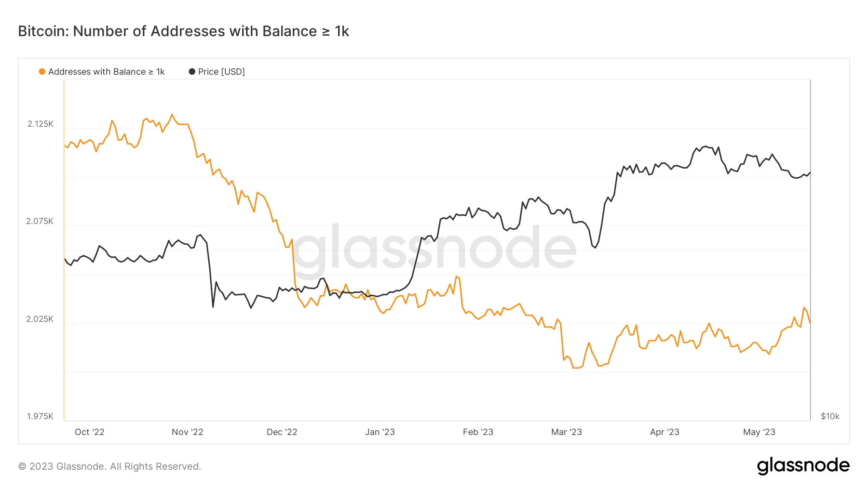Click the 2.075K y-axis label
This screenshot has height=488, width=868.
tap(40, 221)
